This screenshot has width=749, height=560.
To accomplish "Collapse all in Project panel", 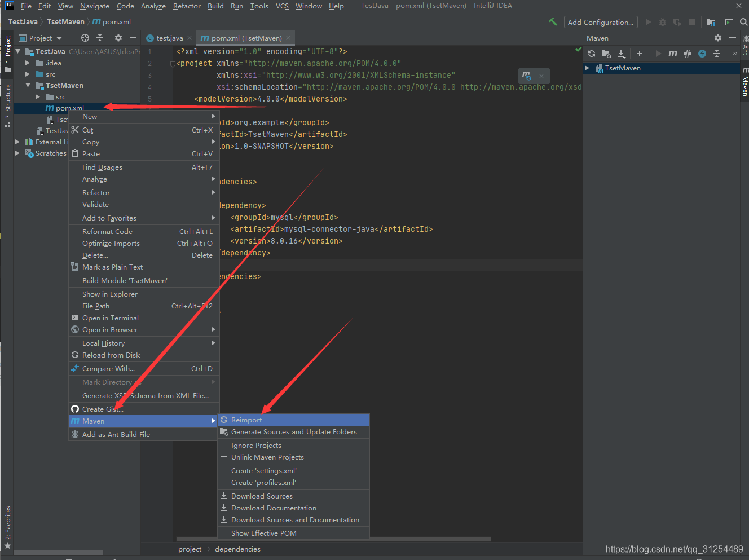I will pos(100,38).
